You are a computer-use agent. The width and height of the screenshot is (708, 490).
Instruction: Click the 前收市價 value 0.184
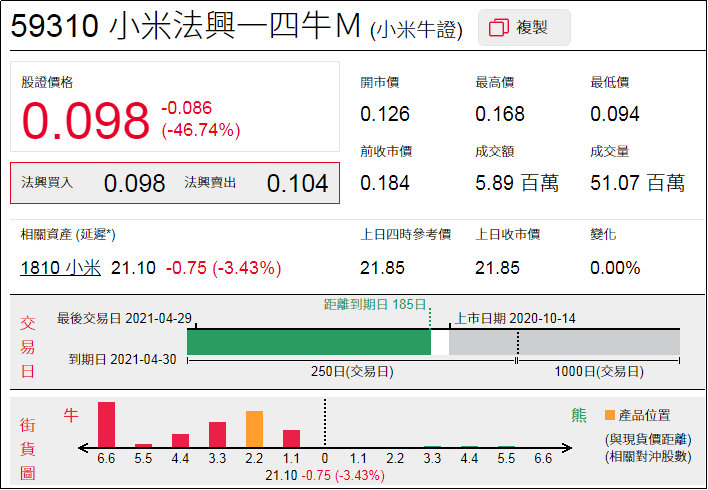click(x=385, y=183)
